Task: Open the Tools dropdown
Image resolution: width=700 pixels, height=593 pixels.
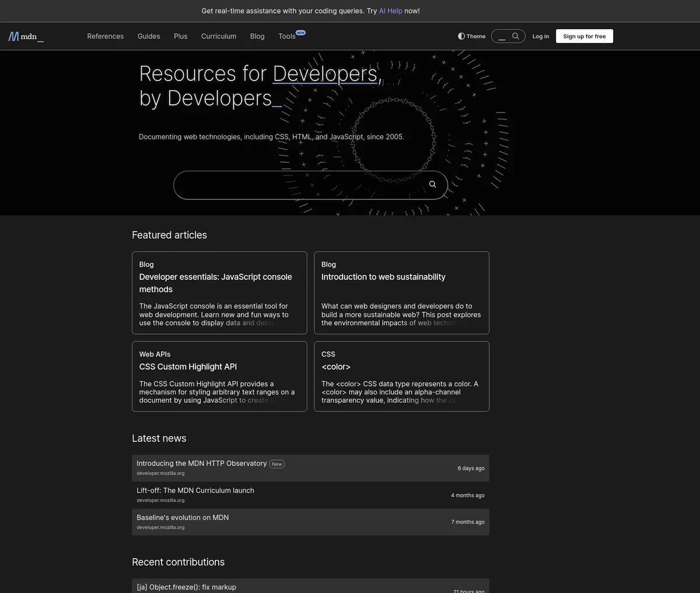Action: tap(286, 36)
